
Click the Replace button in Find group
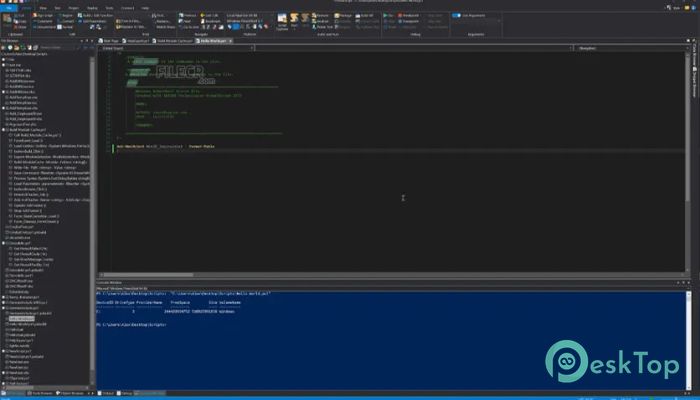tap(163, 21)
